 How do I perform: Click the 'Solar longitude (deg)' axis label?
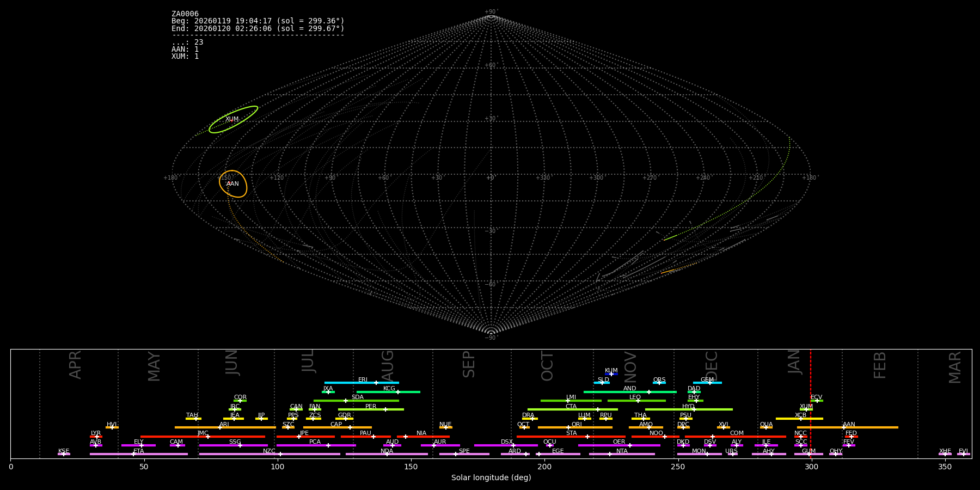491,477
